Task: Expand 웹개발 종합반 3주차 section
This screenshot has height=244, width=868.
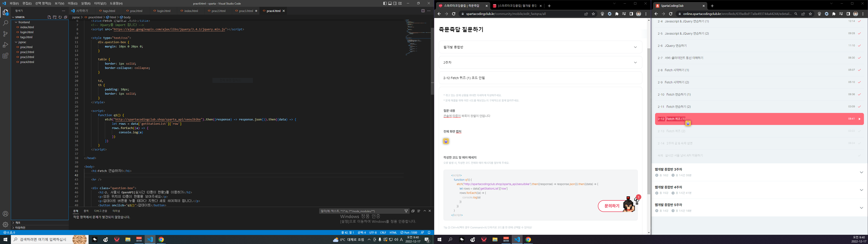Action: point(759,172)
